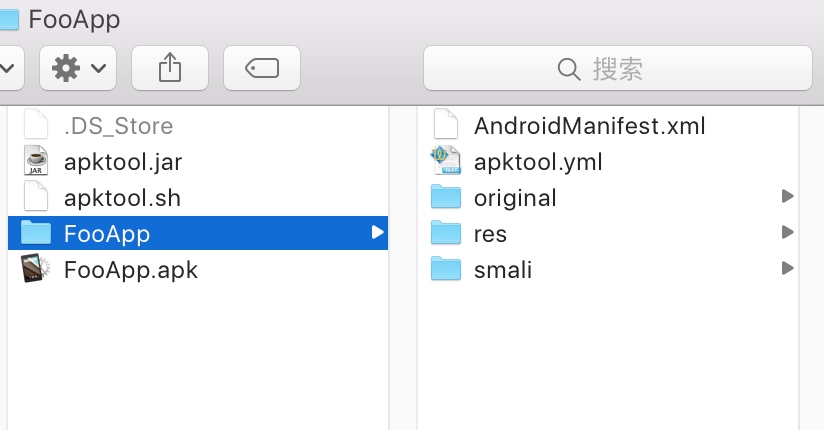
Task: Select the original folder name
Action: (515, 198)
